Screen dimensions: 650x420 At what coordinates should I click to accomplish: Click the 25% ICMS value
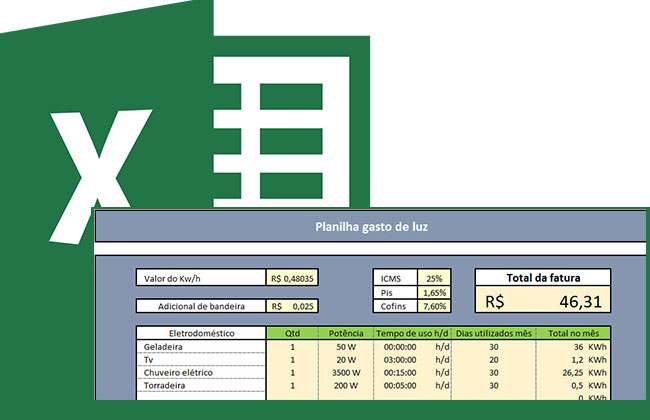434,278
